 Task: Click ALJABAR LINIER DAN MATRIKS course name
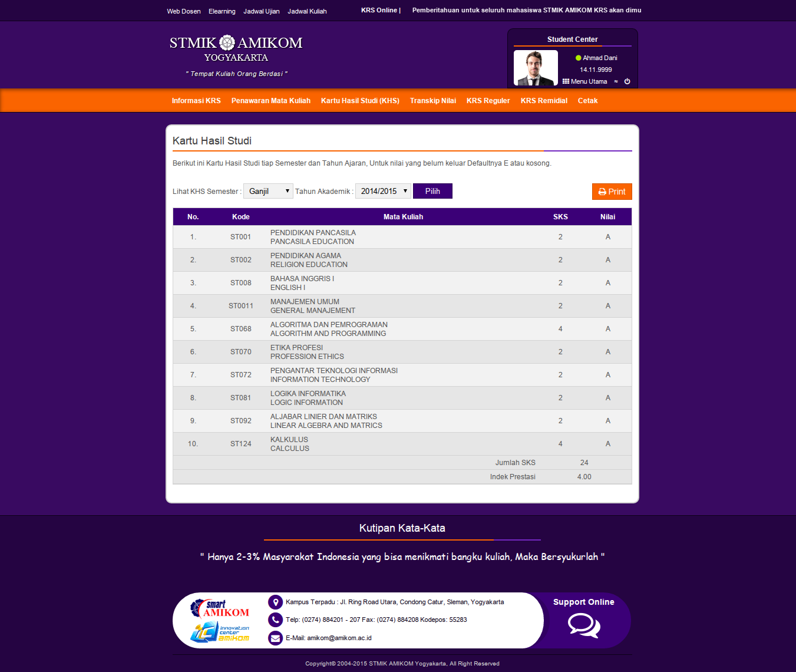click(x=323, y=417)
